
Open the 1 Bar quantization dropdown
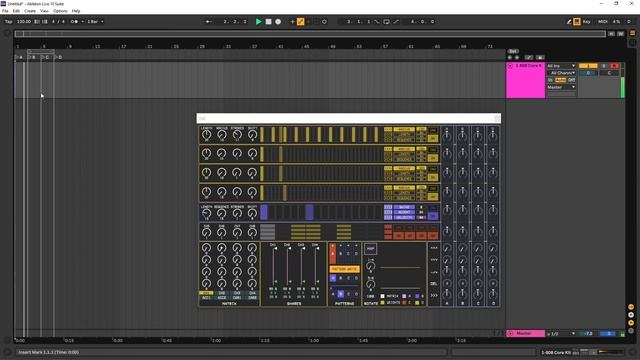[95, 22]
